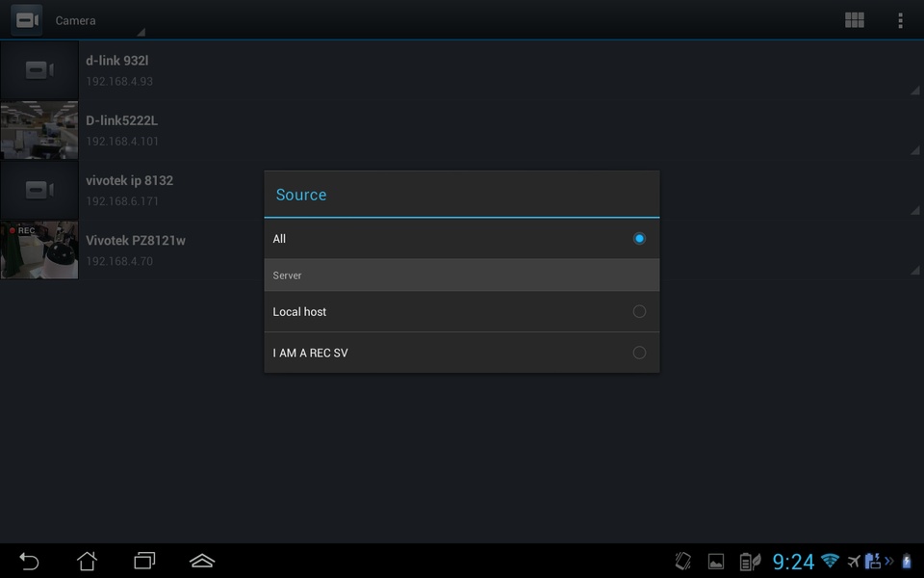Open the vivotek ip 8132 camera thumbnail
924x578 pixels.
point(39,190)
